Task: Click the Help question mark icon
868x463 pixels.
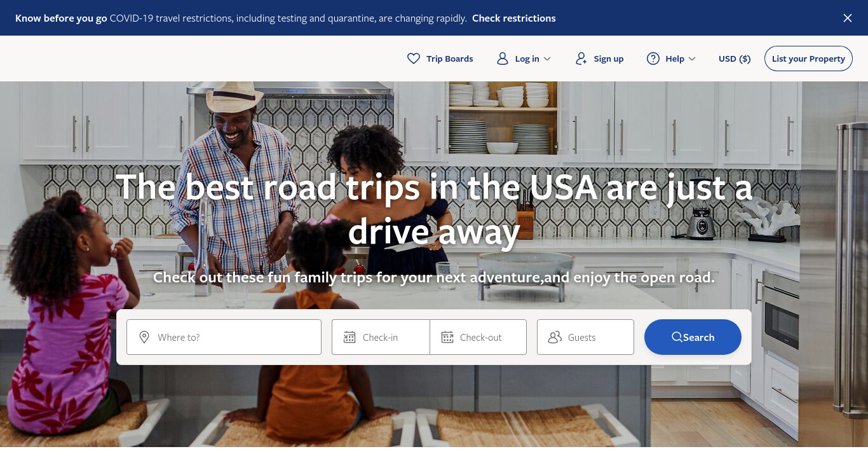Action: coord(653,59)
